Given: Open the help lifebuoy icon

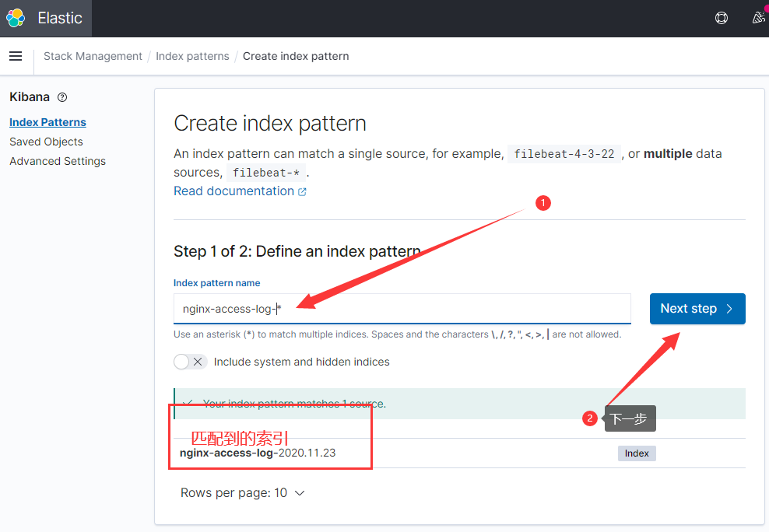Looking at the screenshot, I should click(x=722, y=18).
